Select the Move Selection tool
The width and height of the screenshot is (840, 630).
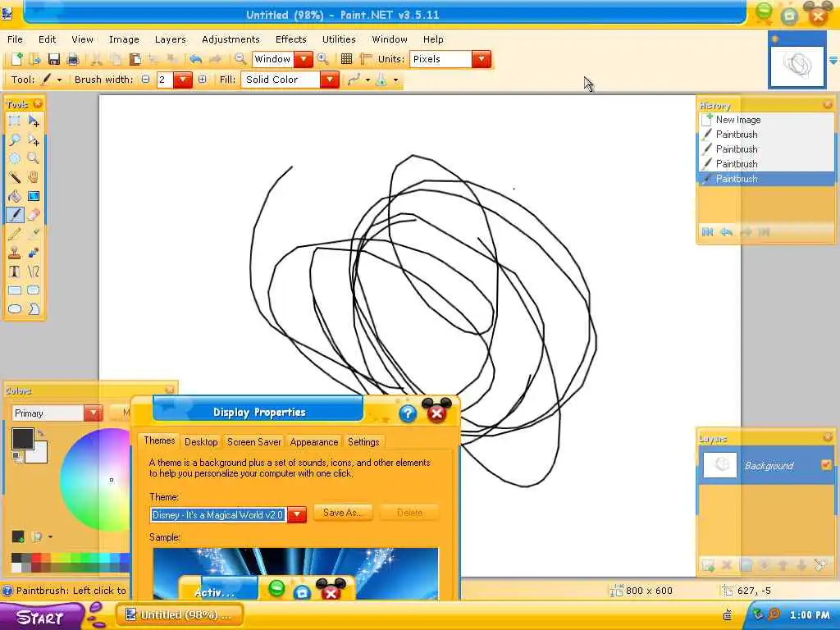(34, 139)
